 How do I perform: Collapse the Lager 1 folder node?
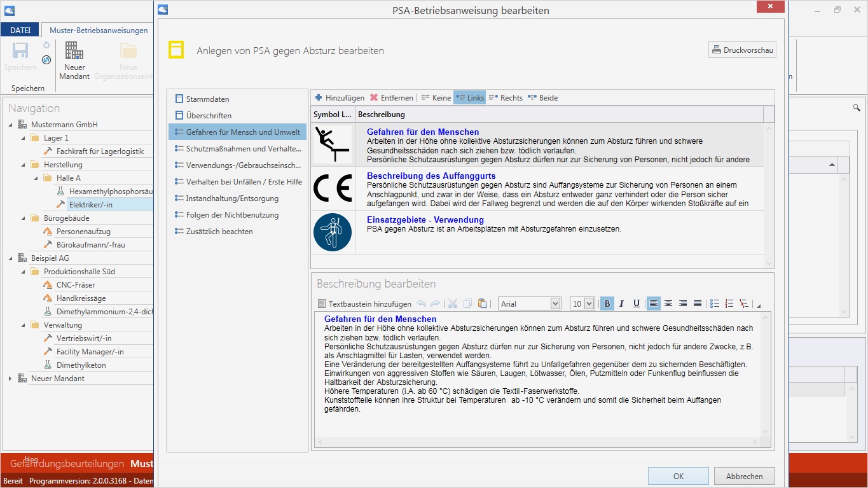pyautogui.click(x=23, y=138)
